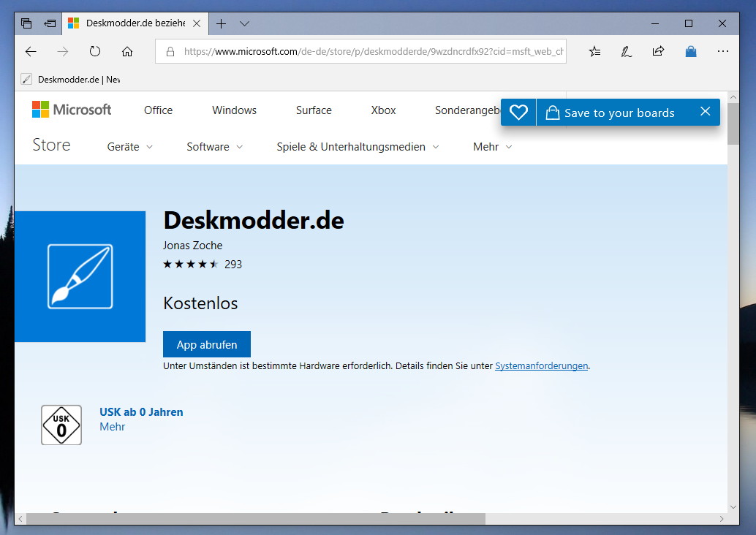Open Surface in Microsoft navigation

tap(314, 110)
